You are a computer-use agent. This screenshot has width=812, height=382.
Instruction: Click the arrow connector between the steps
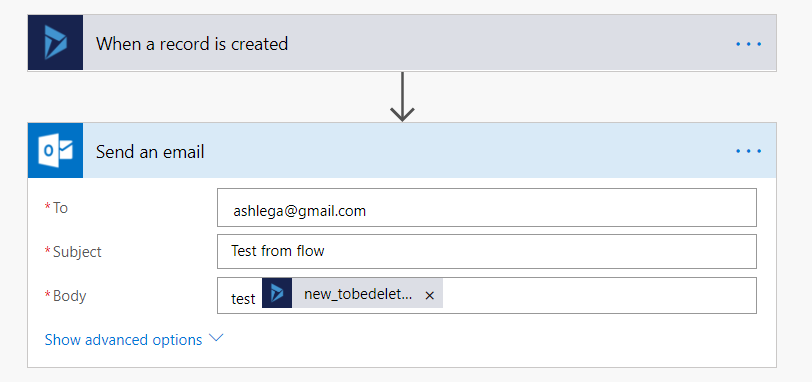(402, 97)
